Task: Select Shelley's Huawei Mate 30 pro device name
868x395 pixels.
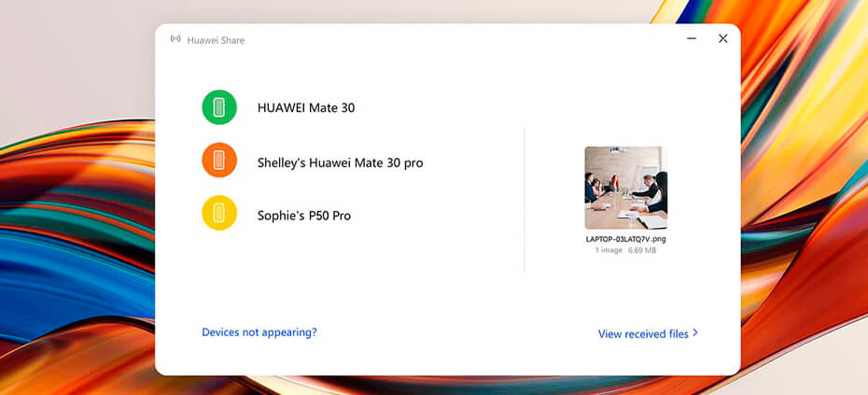Action: click(x=340, y=162)
